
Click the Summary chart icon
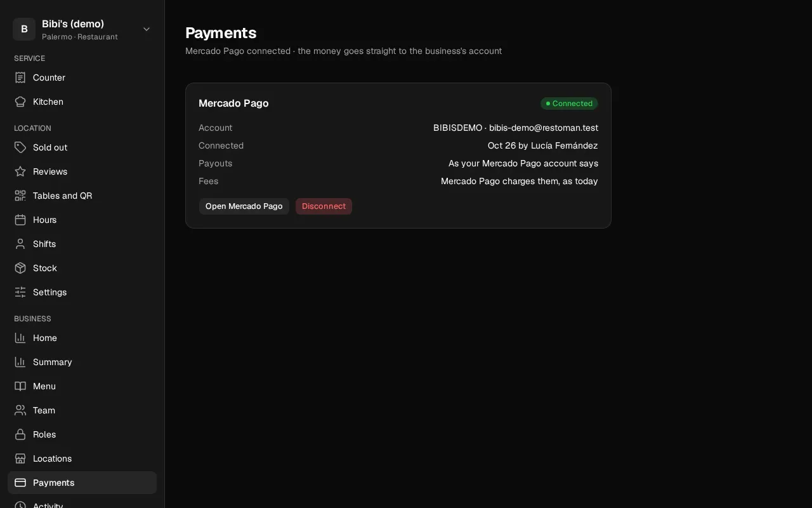coord(20,362)
